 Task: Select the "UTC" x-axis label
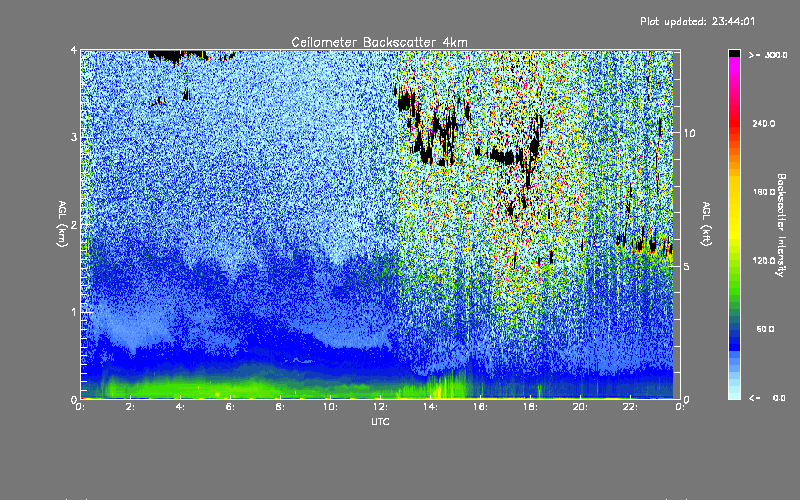pos(380,421)
